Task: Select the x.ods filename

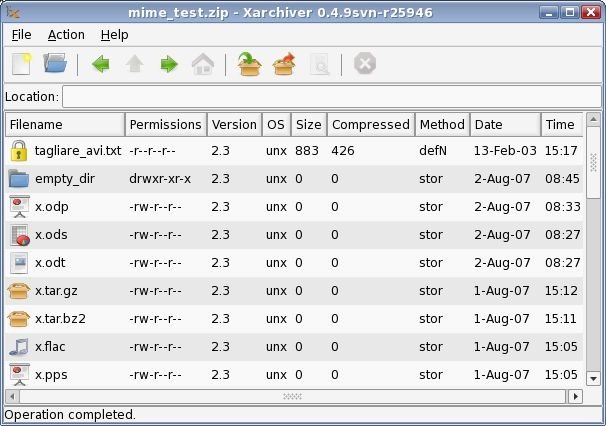Action: (x=51, y=235)
